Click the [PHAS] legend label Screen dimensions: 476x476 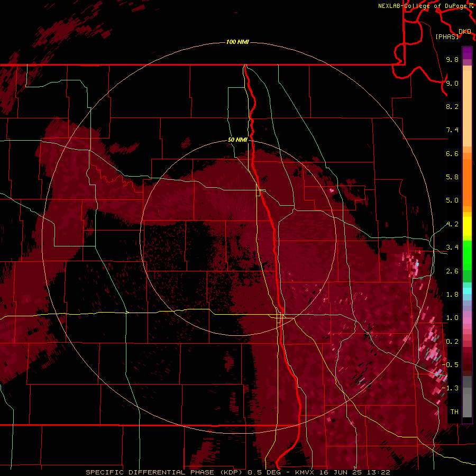(x=447, y=36)
